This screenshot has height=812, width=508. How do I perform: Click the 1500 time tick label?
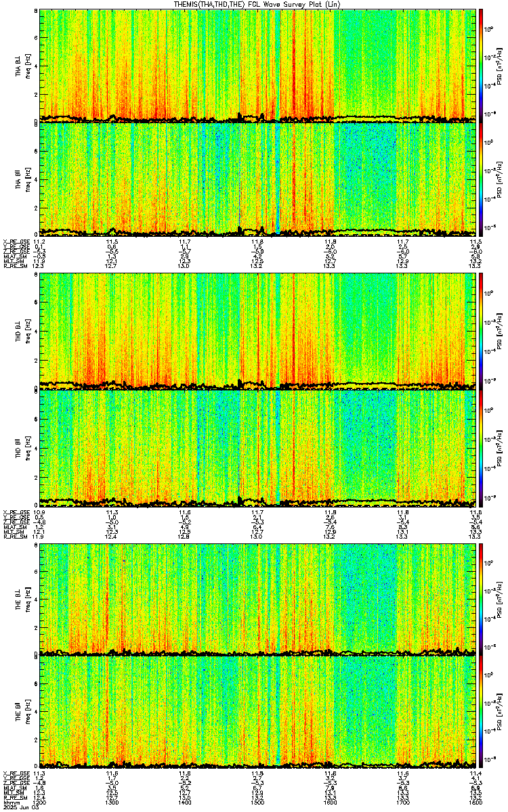[x=257, y=803]
